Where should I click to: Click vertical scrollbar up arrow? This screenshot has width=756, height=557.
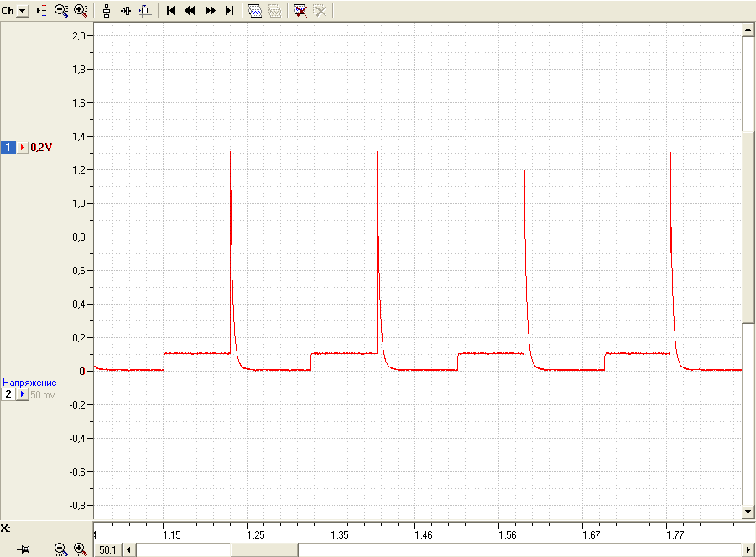(x=748, y=29)
